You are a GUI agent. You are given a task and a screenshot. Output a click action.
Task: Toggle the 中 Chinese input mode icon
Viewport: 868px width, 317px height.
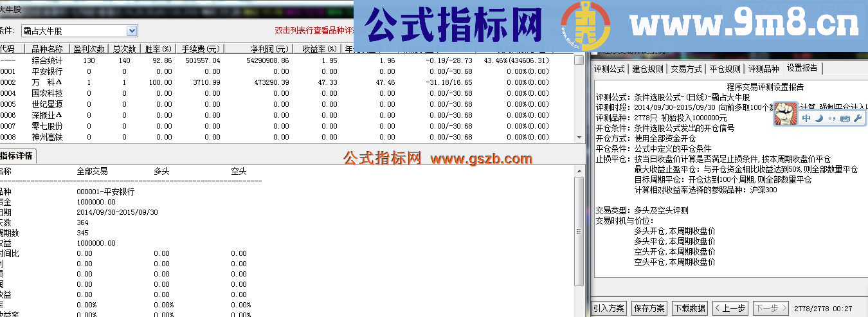click(x=806, y=118)
